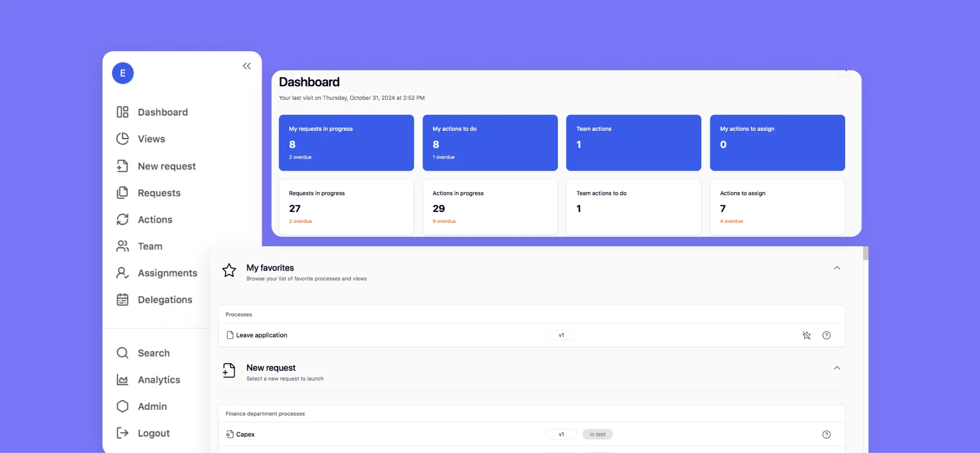This screenshot has height=453, width=980.
Task: Collapse the New request section
Action: click(837, 368)
